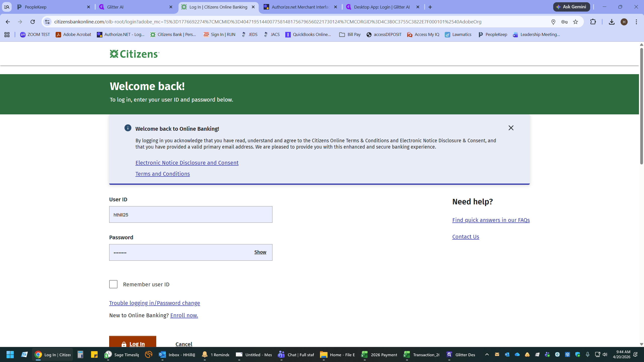Expand the Bill Pay bookmark folder

pos(350,35)
